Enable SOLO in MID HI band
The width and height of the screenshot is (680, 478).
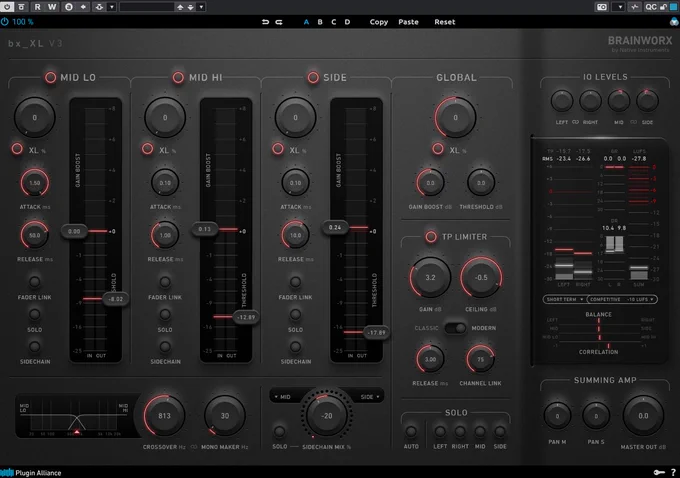(x=165, y=314)
